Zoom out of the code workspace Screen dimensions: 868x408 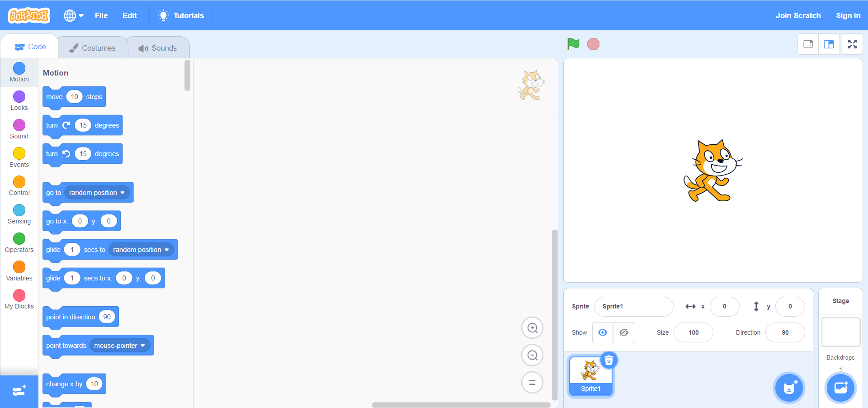pyautogui.click(x=532, y=356)
